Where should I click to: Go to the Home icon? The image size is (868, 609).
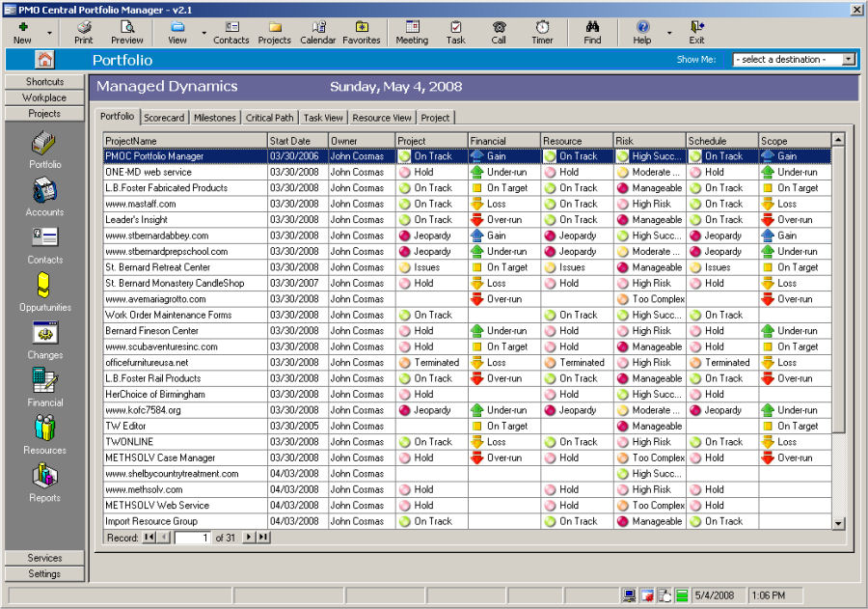(44, 59)
